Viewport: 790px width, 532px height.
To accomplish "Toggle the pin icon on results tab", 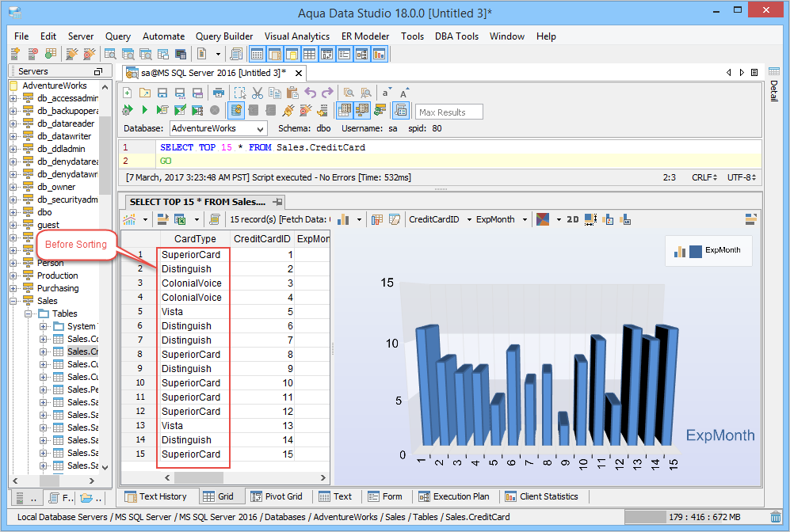I will click(x=277, y=202).
